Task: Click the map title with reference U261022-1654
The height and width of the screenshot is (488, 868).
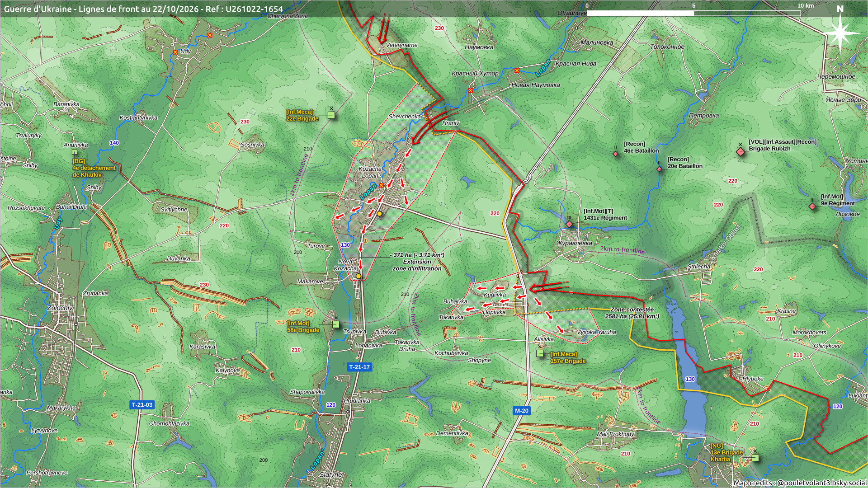Action: coord(143,9)
